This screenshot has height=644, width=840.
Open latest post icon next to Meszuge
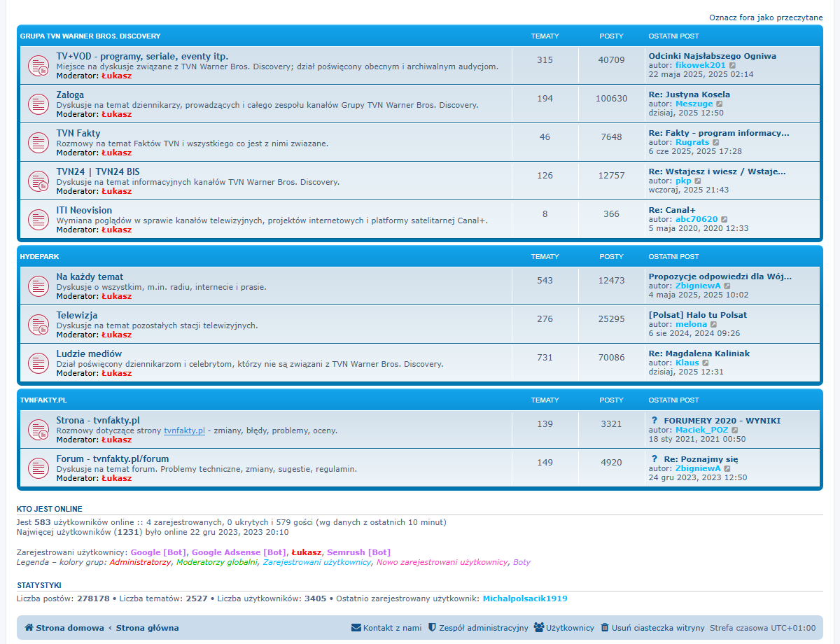720,104
